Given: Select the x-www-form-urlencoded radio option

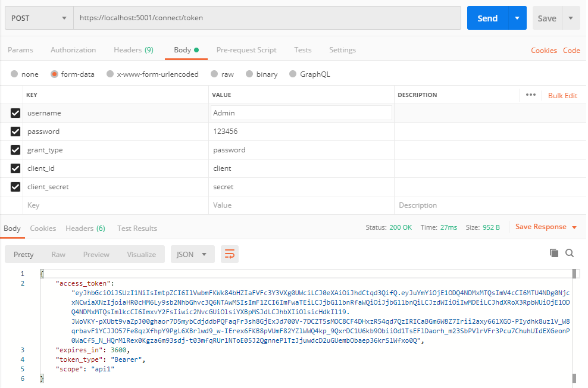Looking at the screenshot, I should (110, 74).
